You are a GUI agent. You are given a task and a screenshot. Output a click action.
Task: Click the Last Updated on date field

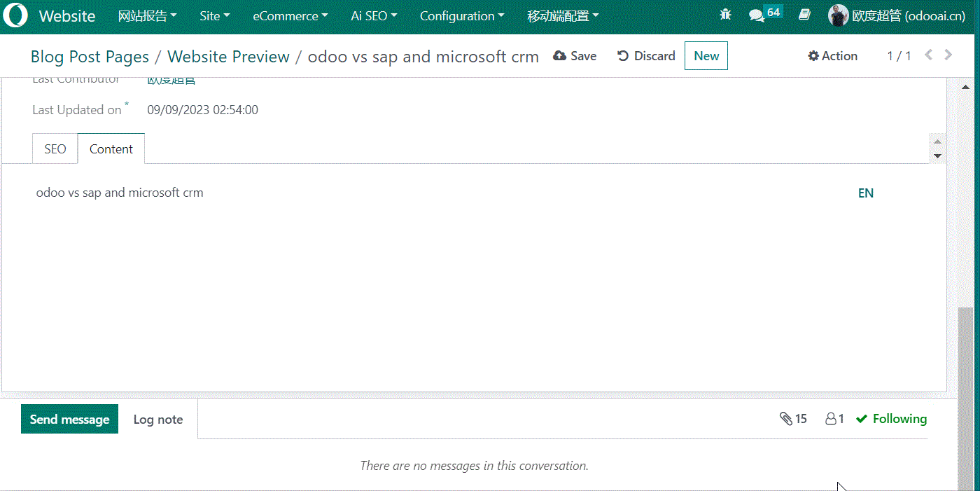(203, 110)
